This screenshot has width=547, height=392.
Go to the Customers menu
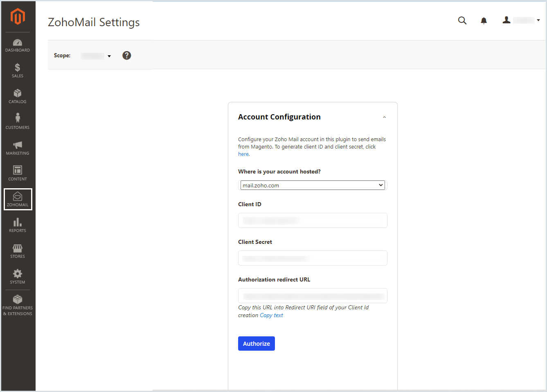[x=18, y=122]
